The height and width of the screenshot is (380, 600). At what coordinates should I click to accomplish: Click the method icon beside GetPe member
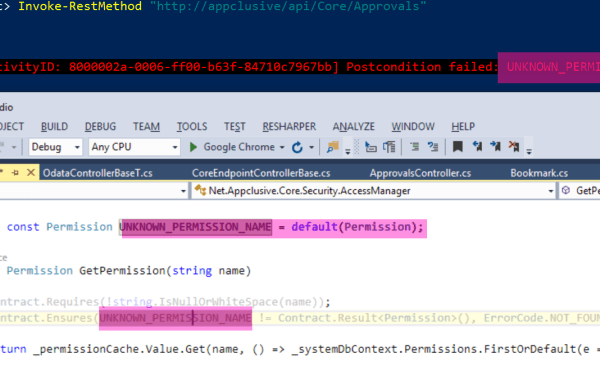566,190
